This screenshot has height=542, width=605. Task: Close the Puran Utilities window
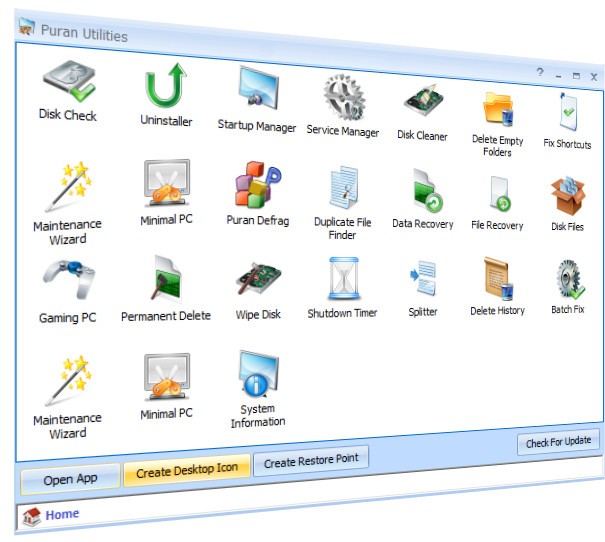point(594,77)
